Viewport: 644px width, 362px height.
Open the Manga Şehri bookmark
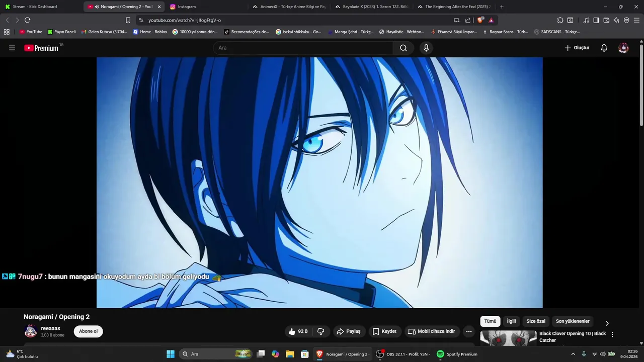click(x=351, y=32)
